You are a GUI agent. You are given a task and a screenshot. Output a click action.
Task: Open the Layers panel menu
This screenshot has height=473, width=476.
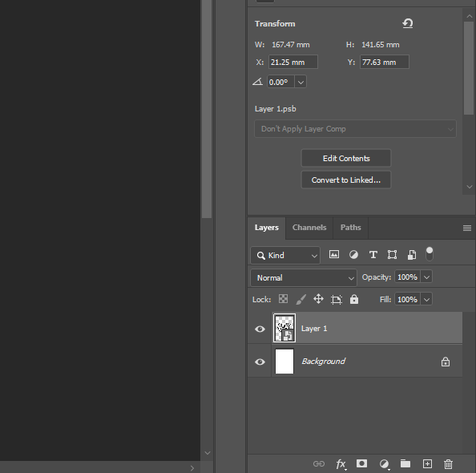tap(467, 228)
